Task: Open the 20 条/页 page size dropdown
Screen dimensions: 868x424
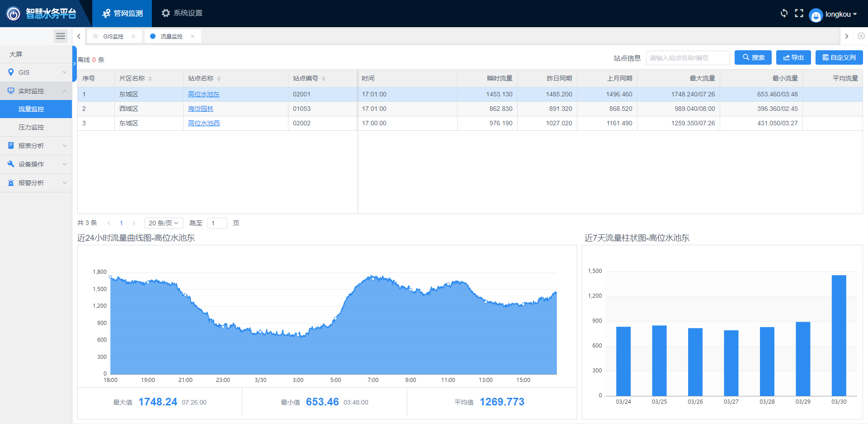Action: tap(164, 223)
